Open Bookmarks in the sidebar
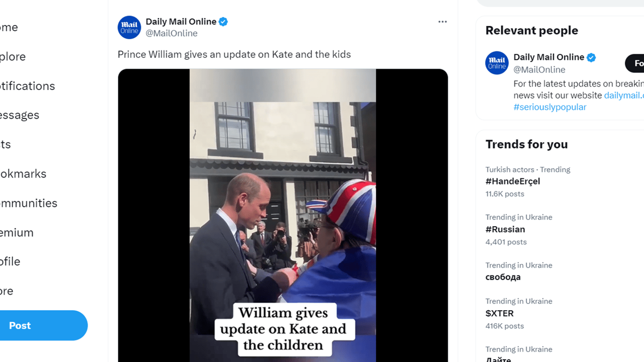 [23, 173]
